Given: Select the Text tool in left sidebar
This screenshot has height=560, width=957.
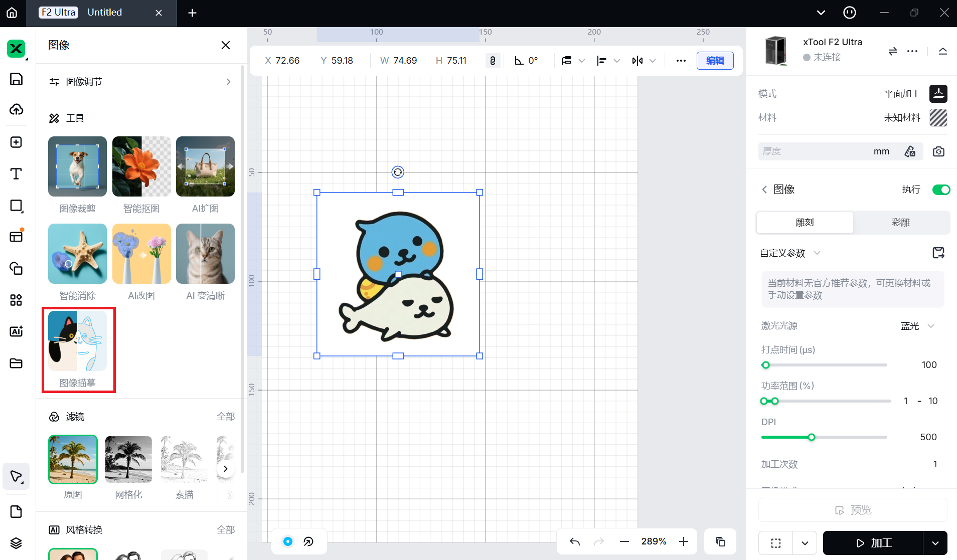Looking at the screenshot, I should (16, 174).
